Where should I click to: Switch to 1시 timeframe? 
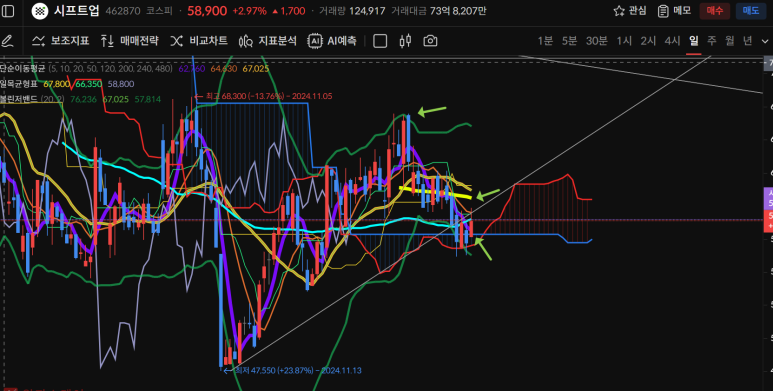(624, 41)
